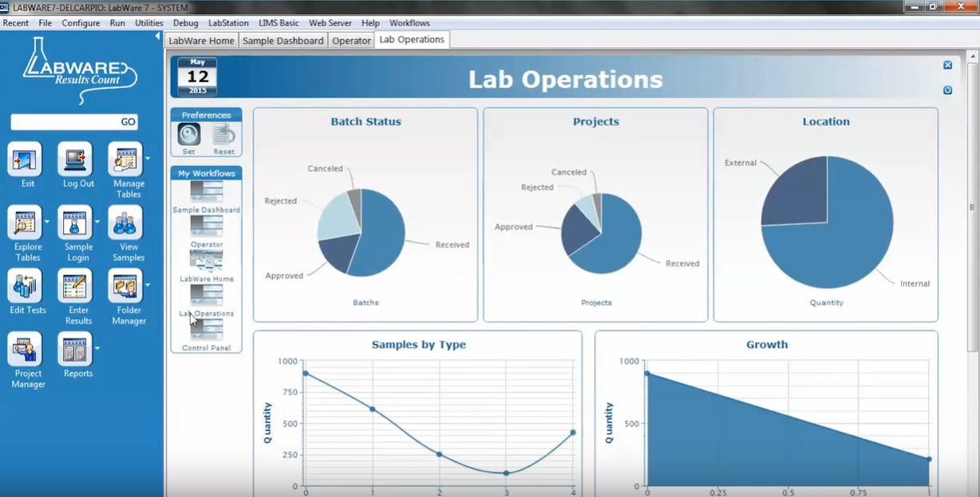Open the Edit Tests icon

tap(25, 286)
